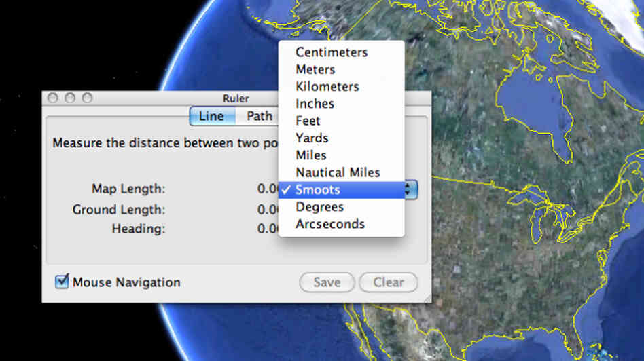Click the units dropdown arrows

point(411,189)
